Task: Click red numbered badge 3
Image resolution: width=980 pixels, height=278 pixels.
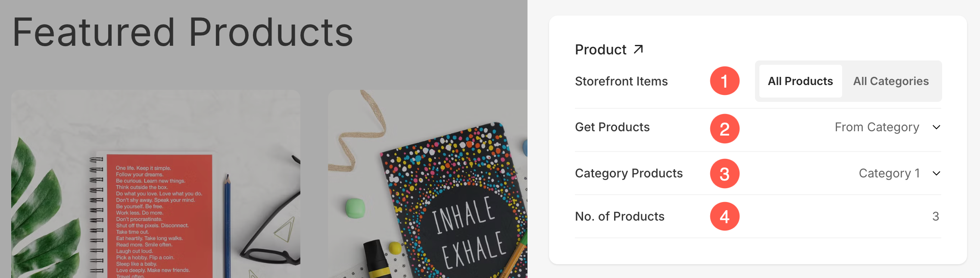Action: tap(724, 174)
